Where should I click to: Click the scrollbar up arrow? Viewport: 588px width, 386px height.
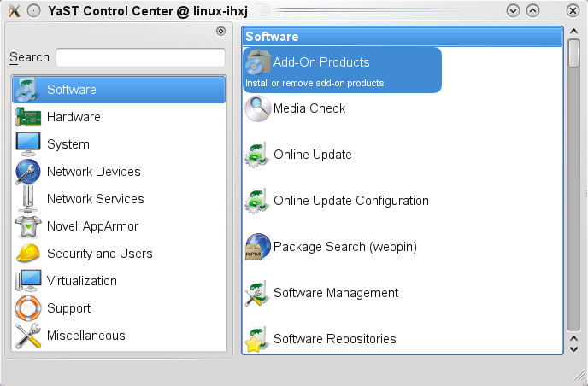[x=573, y=32]
